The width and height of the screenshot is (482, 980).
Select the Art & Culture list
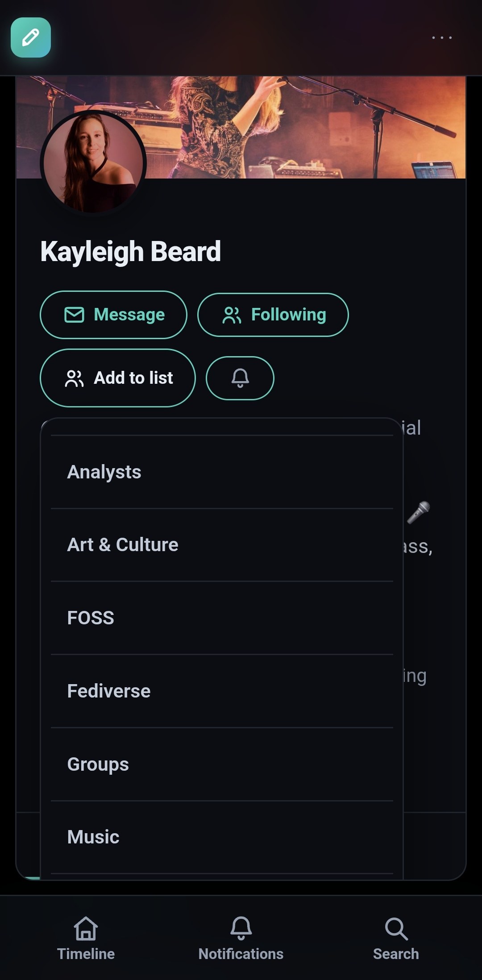[222, 545]
